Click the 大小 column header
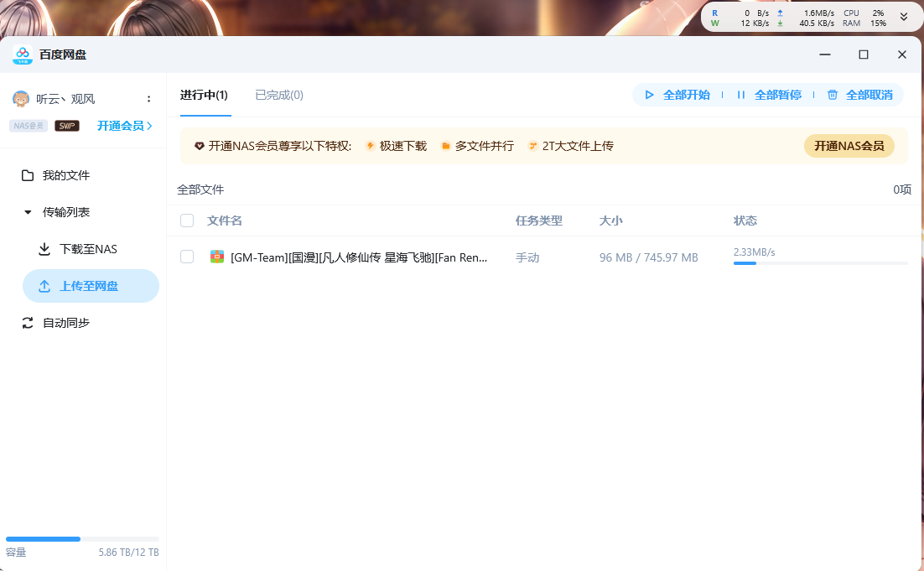 coord(611,221)
